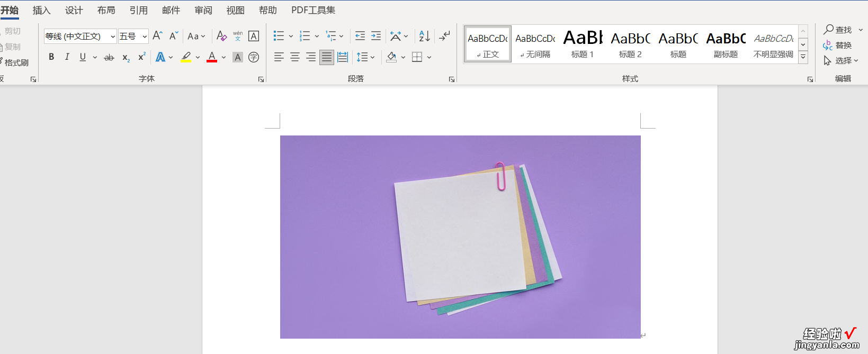The image size is (868, 354).
Task: Apply distributed alignment
Action: click(x=343, y=57)
